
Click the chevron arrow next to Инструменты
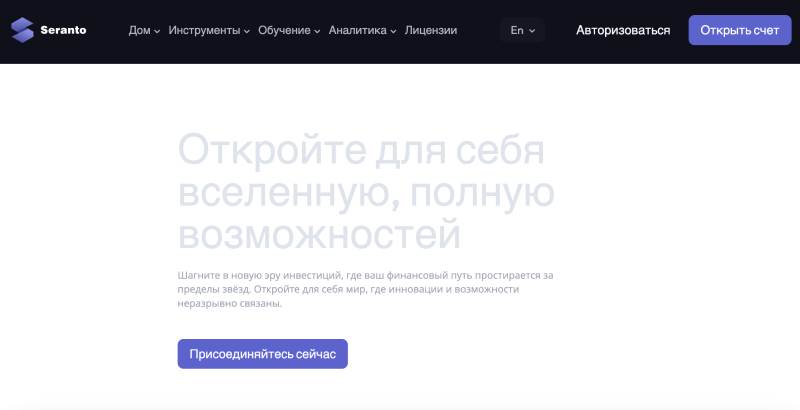tap(247, 31)
